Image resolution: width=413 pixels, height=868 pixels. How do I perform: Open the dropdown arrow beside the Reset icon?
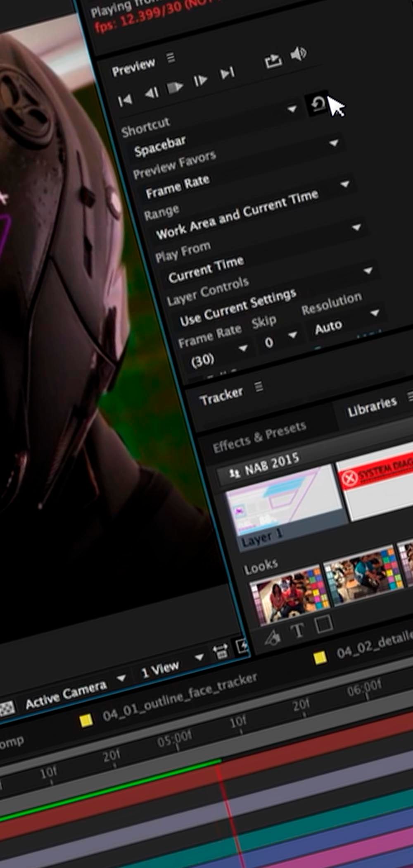coord(292,109)
